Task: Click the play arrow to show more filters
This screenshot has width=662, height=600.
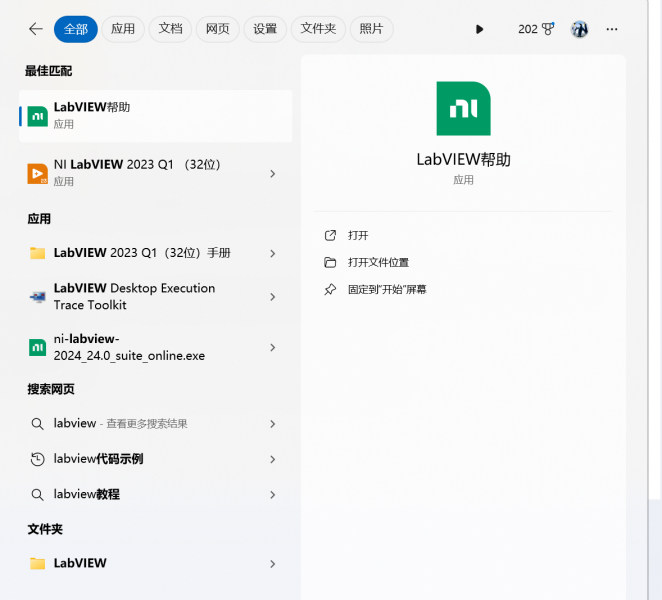Action: 479,29
